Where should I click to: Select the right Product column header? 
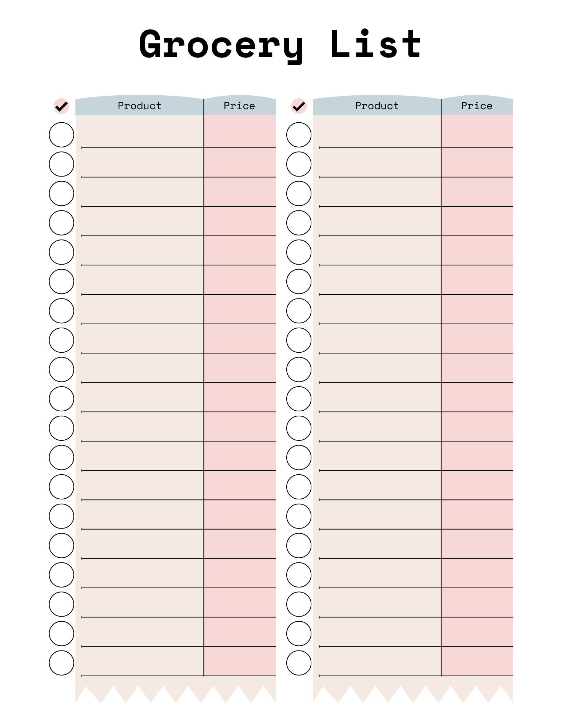pos(377,106)
